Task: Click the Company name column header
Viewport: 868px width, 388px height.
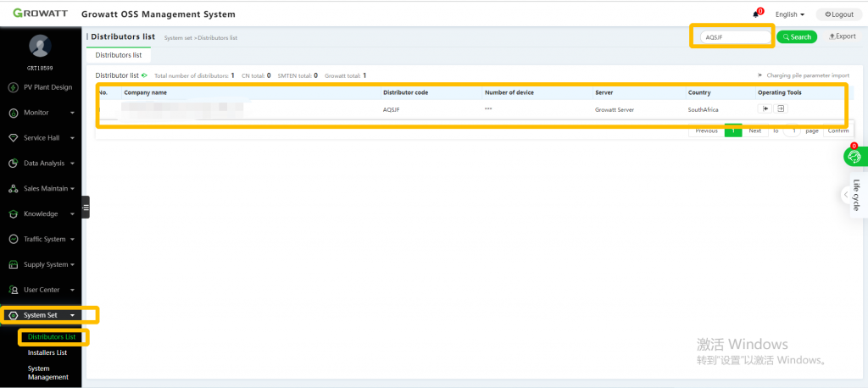Action: [x=146, y=92]
